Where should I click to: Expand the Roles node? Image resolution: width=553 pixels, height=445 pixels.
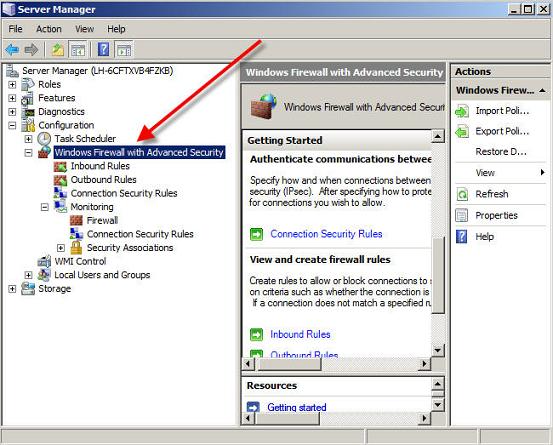click(12, 85)
